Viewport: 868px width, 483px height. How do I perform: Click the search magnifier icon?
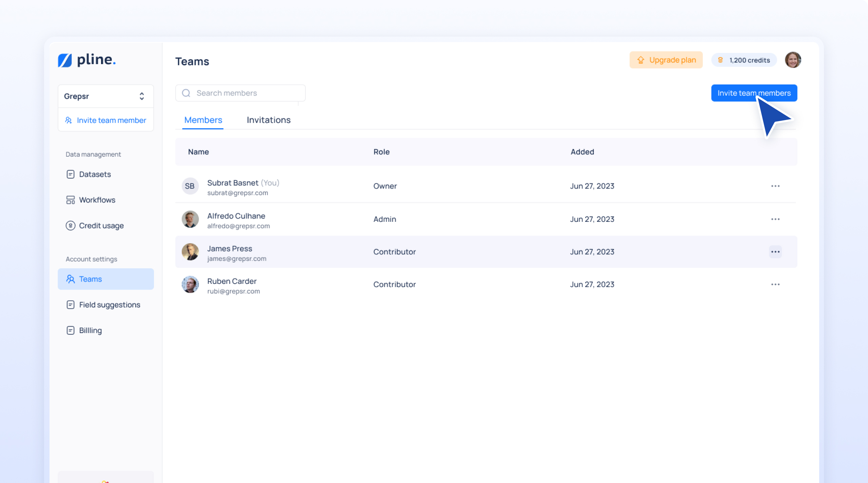point(186,93)
